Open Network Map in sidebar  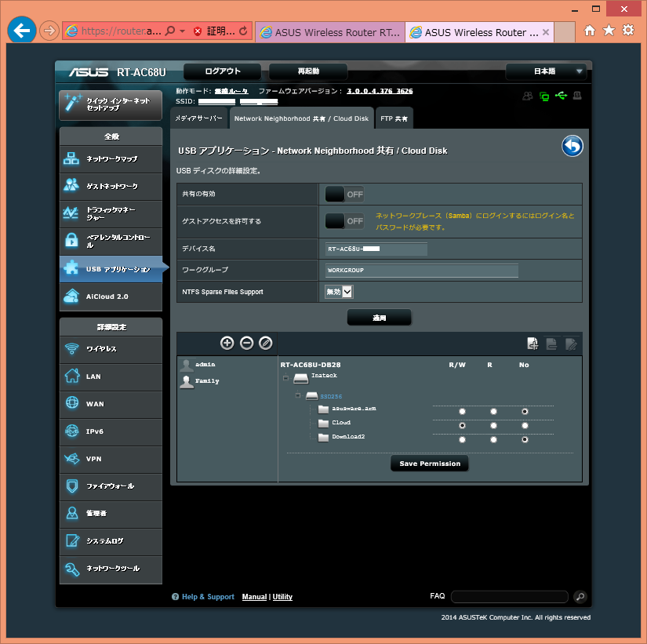pyautogui.click(x=111, y=159)
